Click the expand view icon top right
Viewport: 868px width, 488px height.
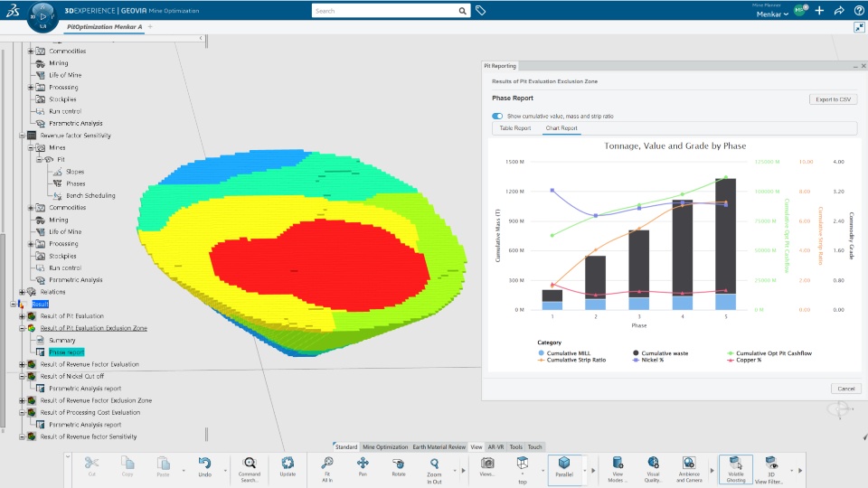[859, 27]
